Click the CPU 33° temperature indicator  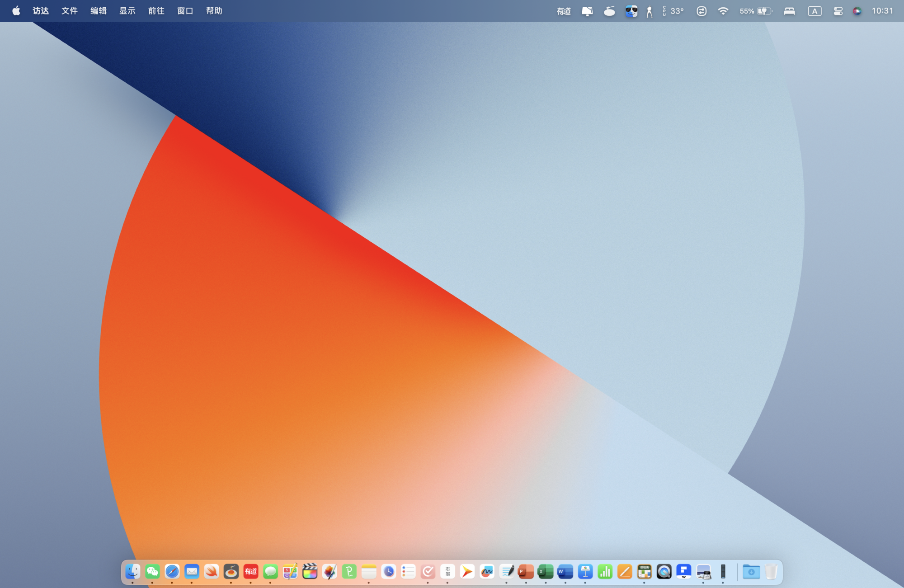[x=673, y=11]
